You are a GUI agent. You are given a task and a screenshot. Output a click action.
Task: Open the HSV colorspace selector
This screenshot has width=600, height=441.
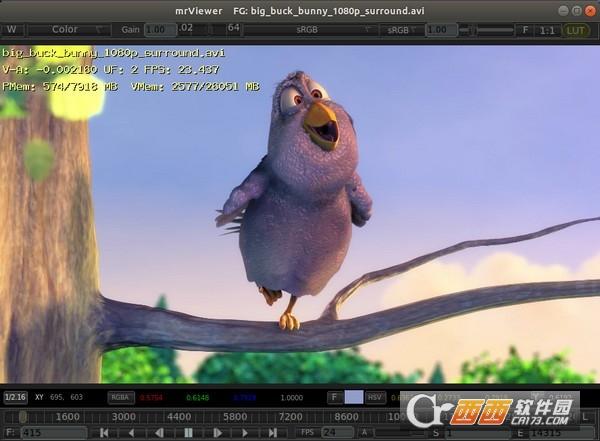(375, 397)
